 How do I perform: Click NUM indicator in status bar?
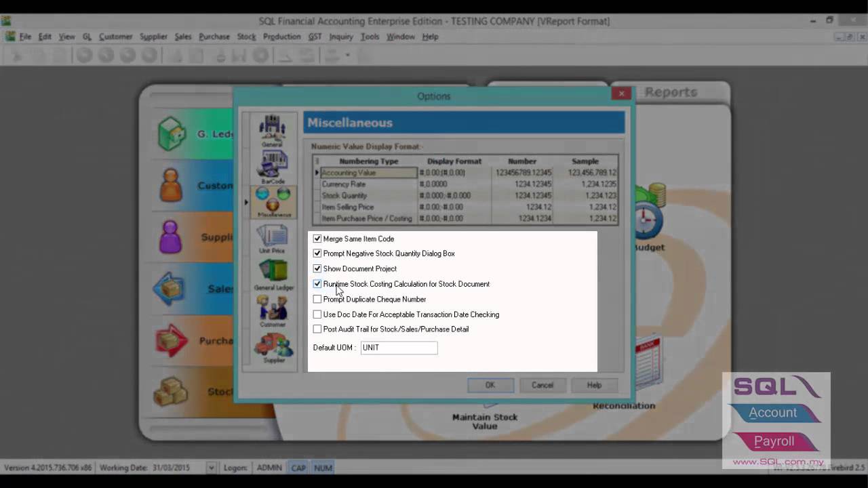pyautogui.click(x=323, y=468)
